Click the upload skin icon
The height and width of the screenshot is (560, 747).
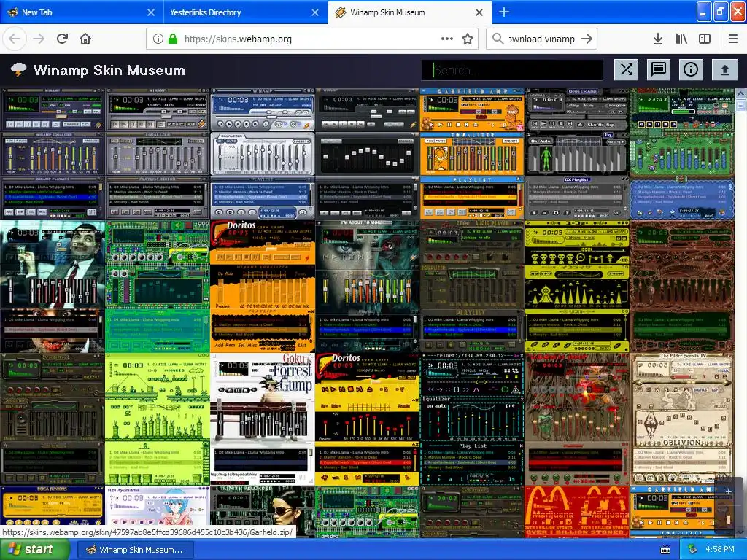[x=724, y=70]
